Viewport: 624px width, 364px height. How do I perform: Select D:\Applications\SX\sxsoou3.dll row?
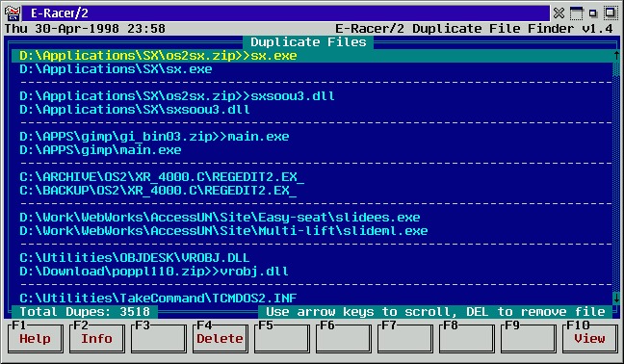[x=312, y=110]
